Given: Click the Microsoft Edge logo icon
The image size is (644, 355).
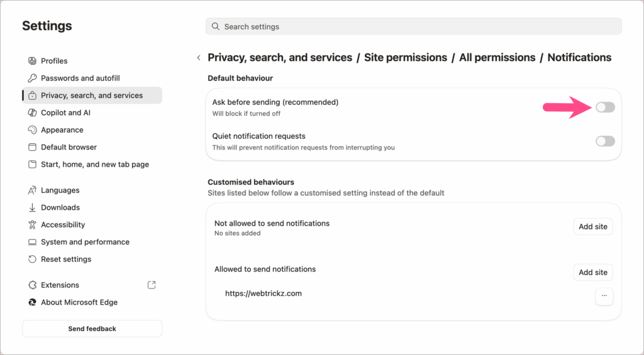Looking at the screenshot, I should (32, 302).
